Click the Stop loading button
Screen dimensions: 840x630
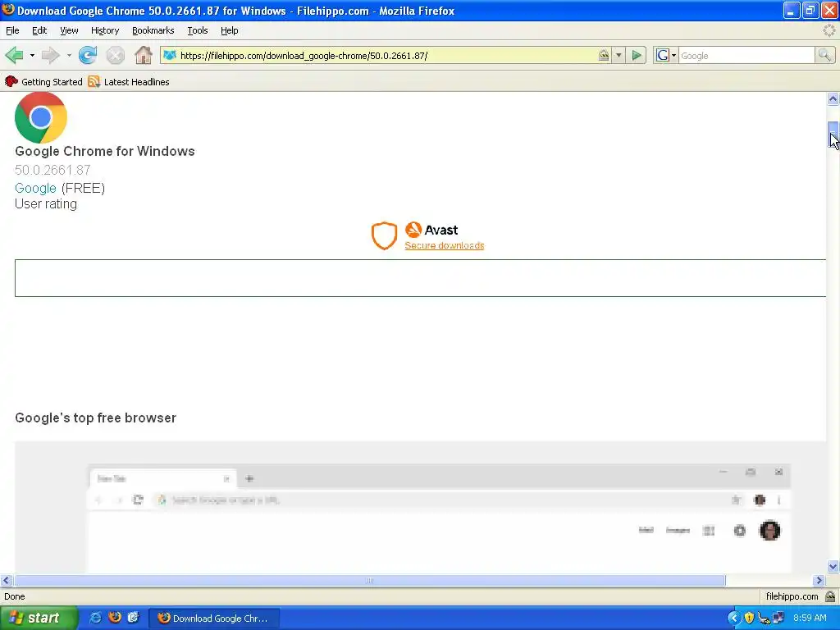pos(115,55)
